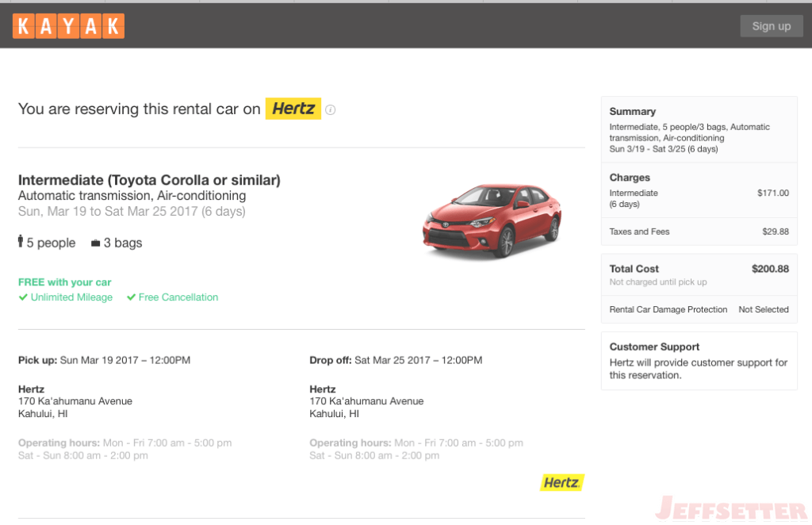Click the Sun 3/19 - Sat 3/25 summary line
Image resolution: width=812 pixels, height=525 pixels.
pos(664,149)
